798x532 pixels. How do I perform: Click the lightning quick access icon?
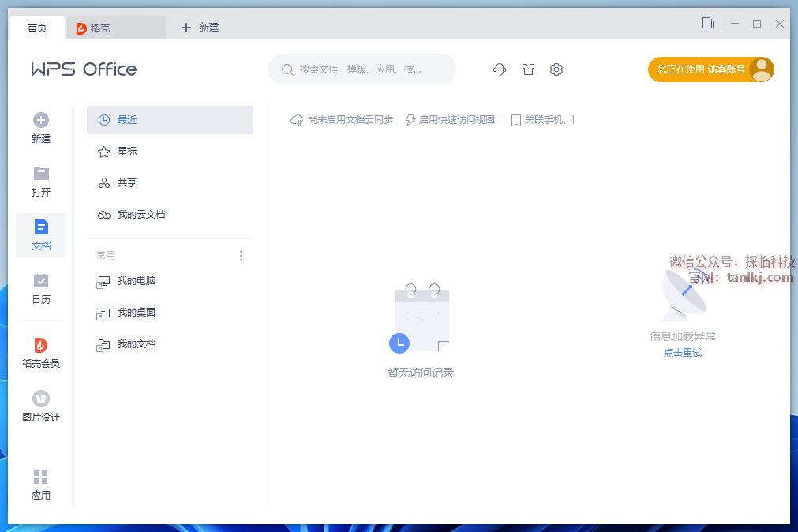pyautogui.click(x=410, y=120)
